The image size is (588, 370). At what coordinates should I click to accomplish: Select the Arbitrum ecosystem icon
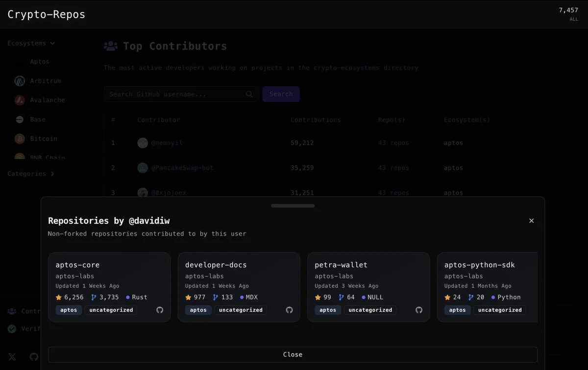[x=20, y=80]
